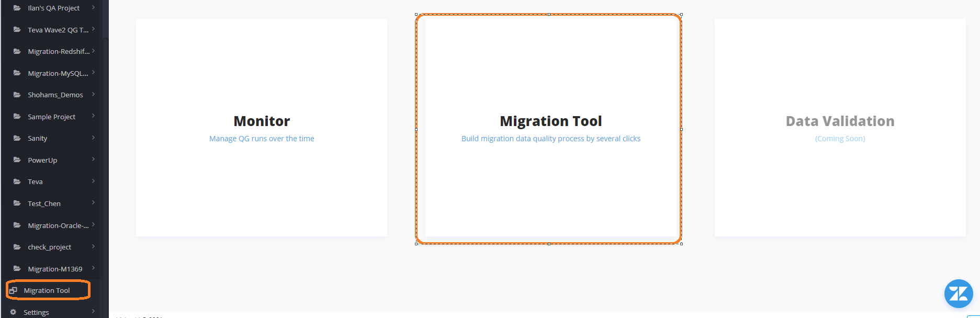Click 'Build migration data quality process' link
The image size is (980, 318).
click(x=551, y=139)
